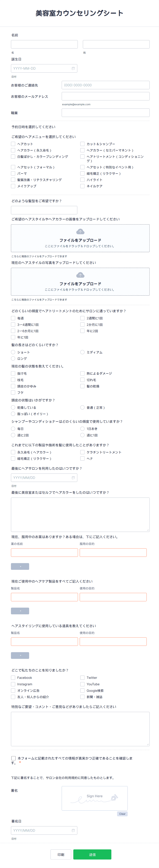
Task: Add row with plus button under hair care products
Action: [20, 611]
